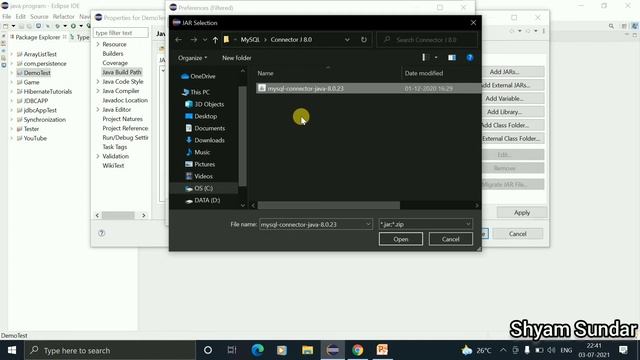This screenshot has height=360, width=640.
Task: Open Windows Start menu
Action: [x=12, y=350]
